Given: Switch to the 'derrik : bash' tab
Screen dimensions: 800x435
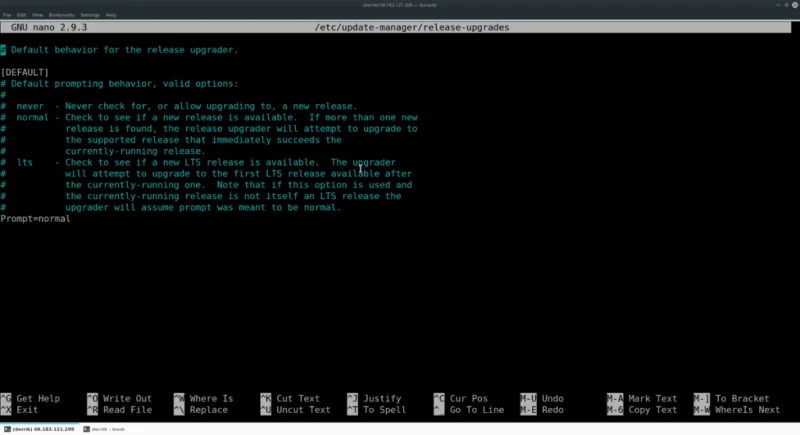Looking at the screenshot, I should (105, 429).
